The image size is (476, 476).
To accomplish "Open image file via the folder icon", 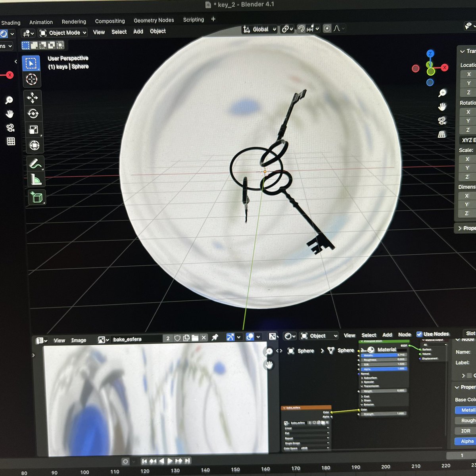I will pos(195,338).
